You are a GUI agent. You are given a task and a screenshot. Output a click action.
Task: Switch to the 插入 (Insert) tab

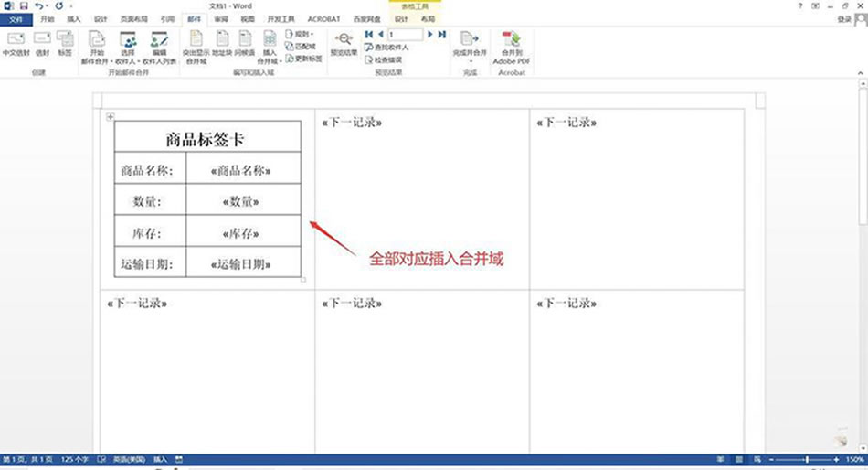tap(74, 19)
